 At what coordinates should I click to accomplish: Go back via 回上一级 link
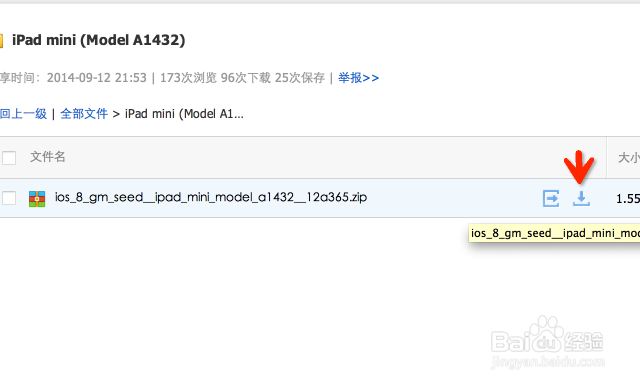click(23, 113)
